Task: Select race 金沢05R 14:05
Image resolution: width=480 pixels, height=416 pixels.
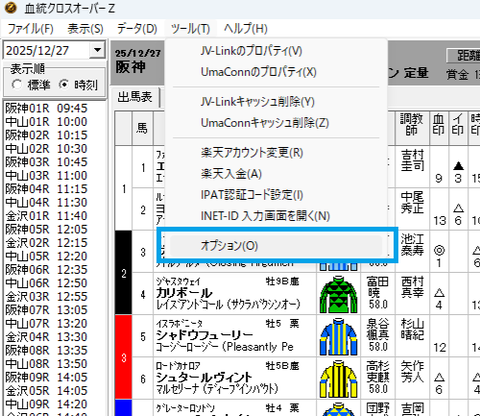Action: [x=46, y=390]
